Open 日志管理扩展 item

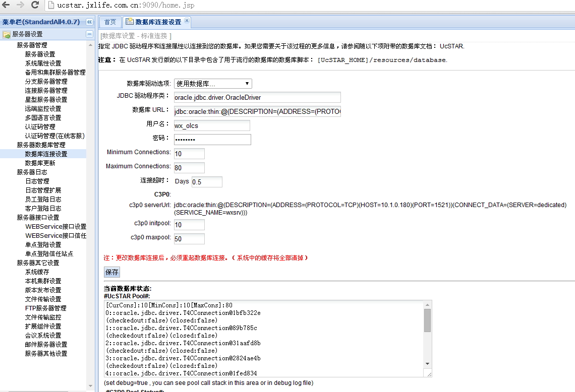pyautogui.click(x=43, y=190)
